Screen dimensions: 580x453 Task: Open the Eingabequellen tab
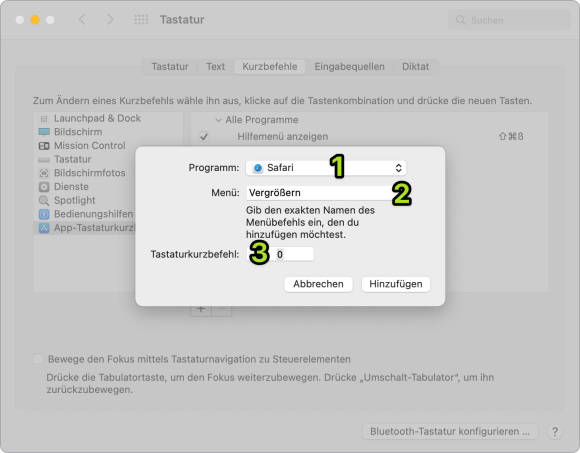tap(350, 67)
